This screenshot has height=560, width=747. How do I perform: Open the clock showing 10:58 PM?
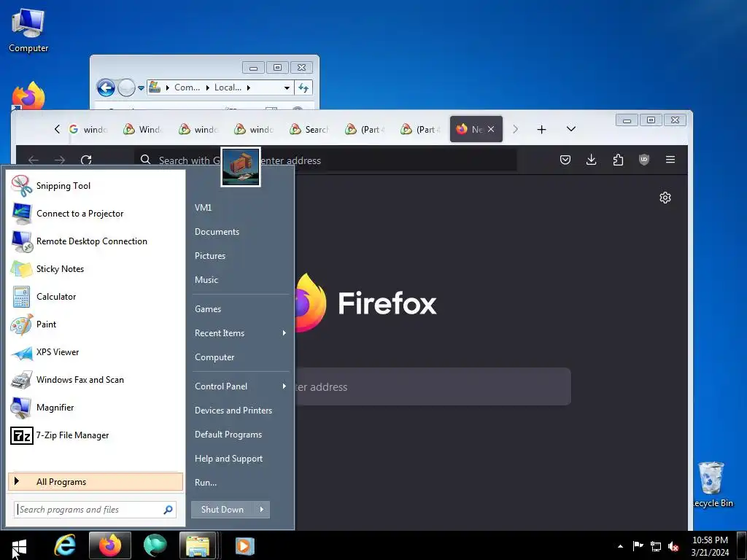pos(710,546)
